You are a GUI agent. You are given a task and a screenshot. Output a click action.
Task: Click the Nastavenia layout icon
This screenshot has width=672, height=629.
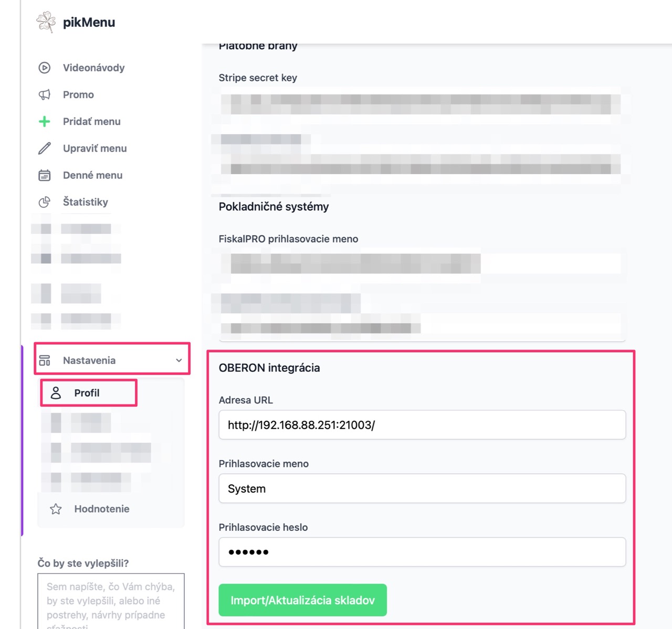tap(45, 360)
